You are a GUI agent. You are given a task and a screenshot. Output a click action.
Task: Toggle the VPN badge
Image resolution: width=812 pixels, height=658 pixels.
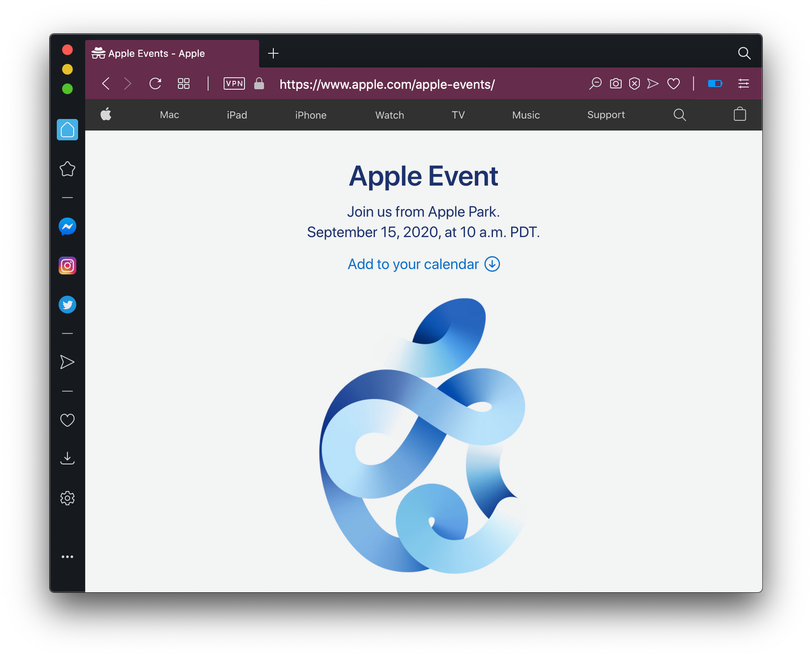point(234,84)
